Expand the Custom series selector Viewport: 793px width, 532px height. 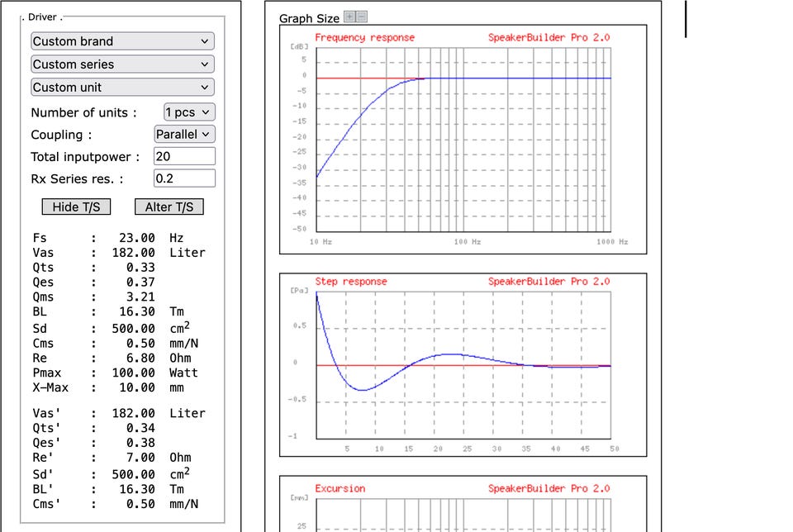pyautogui.click(x=122, y=64)
